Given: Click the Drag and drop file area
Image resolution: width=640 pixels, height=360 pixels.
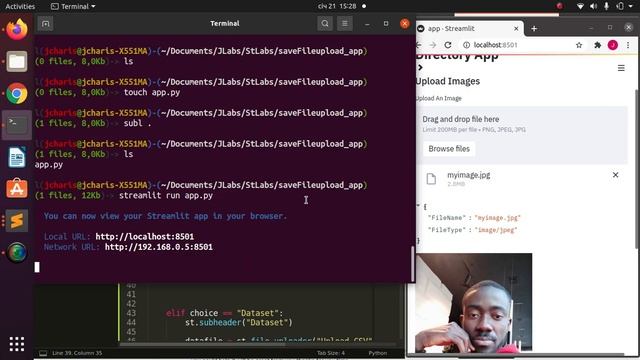Looking at the screenshot, I should pyautogui.click(x=522, y=135).
